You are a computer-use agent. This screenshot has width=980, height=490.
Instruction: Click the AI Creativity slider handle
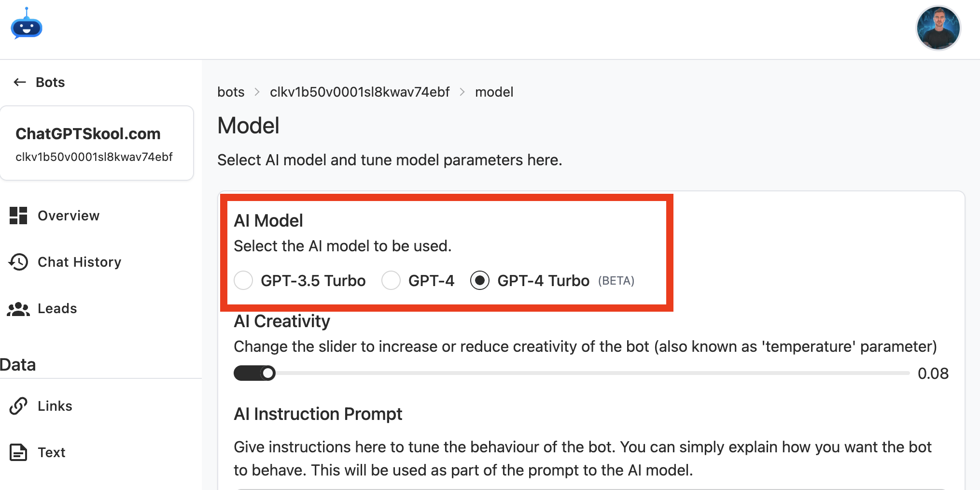268,373
